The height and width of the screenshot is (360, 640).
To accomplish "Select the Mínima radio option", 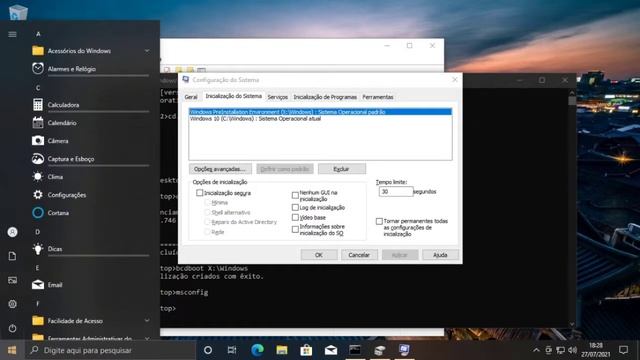I will click(207, 202).
